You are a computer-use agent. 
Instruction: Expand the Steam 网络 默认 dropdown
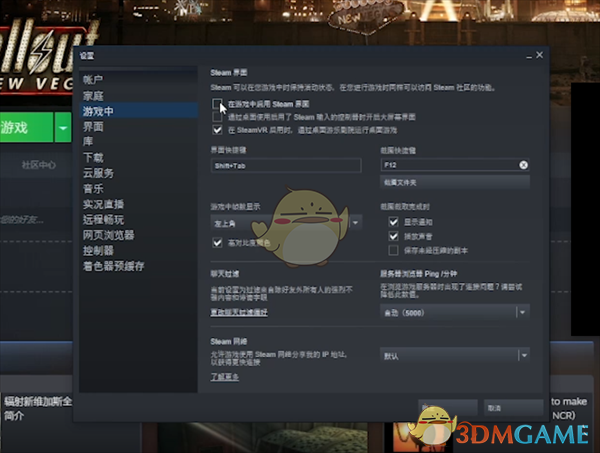coord(455,356)
